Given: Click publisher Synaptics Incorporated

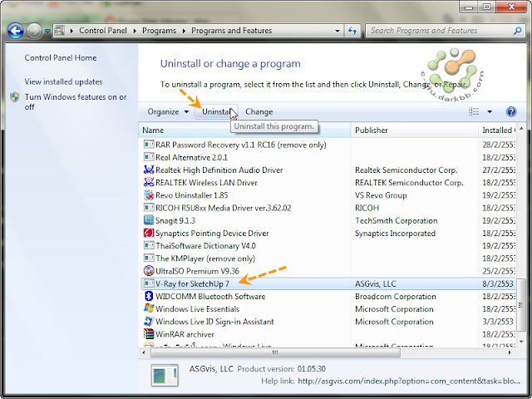Looking at the screenshot, I should tap(395, 234).
